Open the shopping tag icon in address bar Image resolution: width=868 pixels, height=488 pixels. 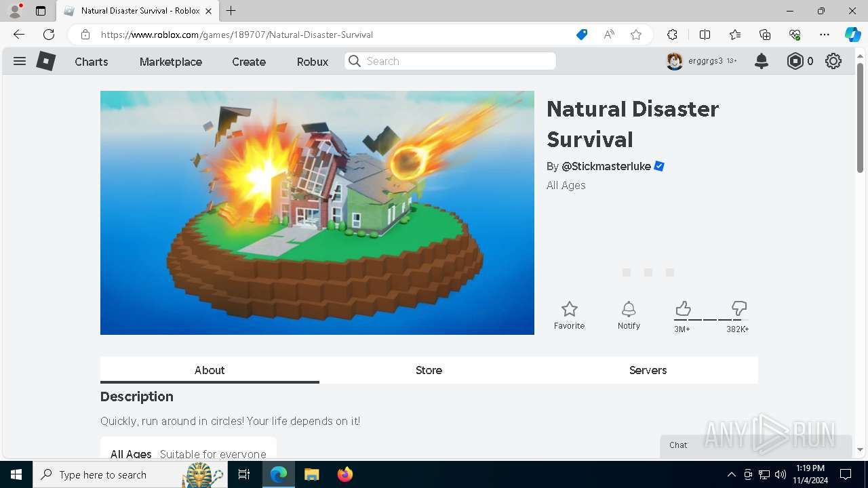tap(582, 35)
